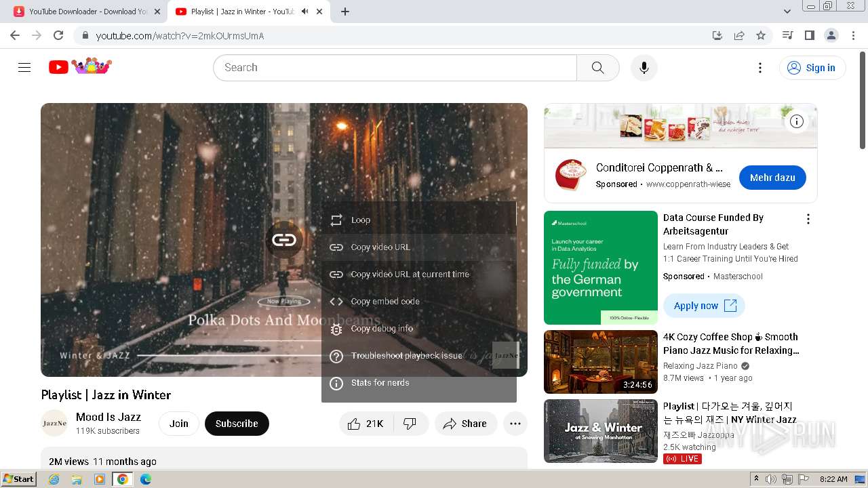Viewport: 868px width, 488px height.
Task: Click Mehr dazu on Coppenrath ad
Action: click(x=772, y=178)
